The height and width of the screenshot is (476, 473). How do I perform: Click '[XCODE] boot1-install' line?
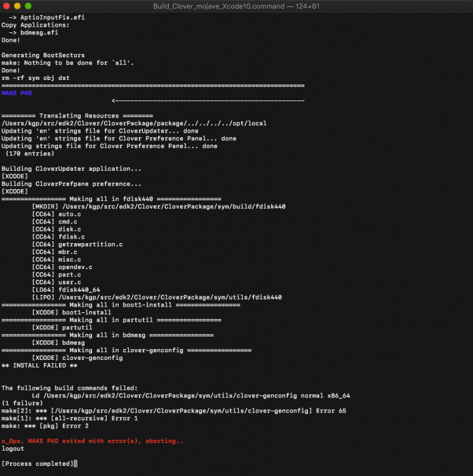pyautogui.click(x=72, y=313)
